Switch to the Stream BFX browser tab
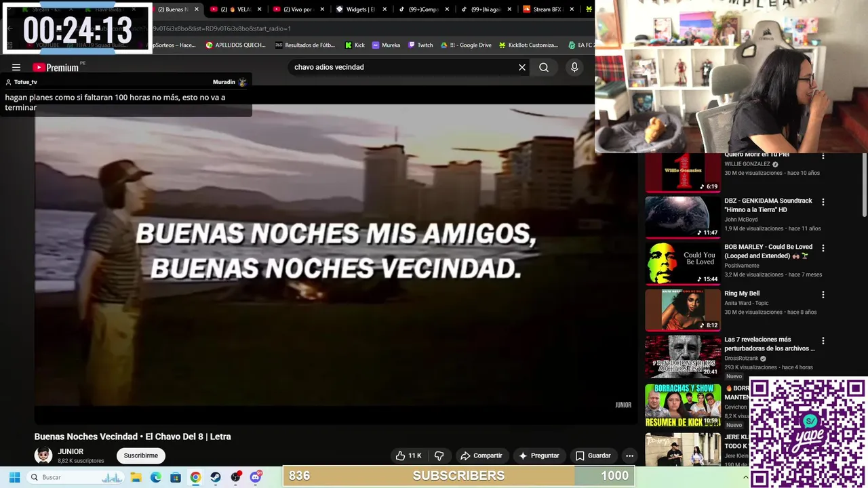This screenshot has width=868, height=488. 548,9
